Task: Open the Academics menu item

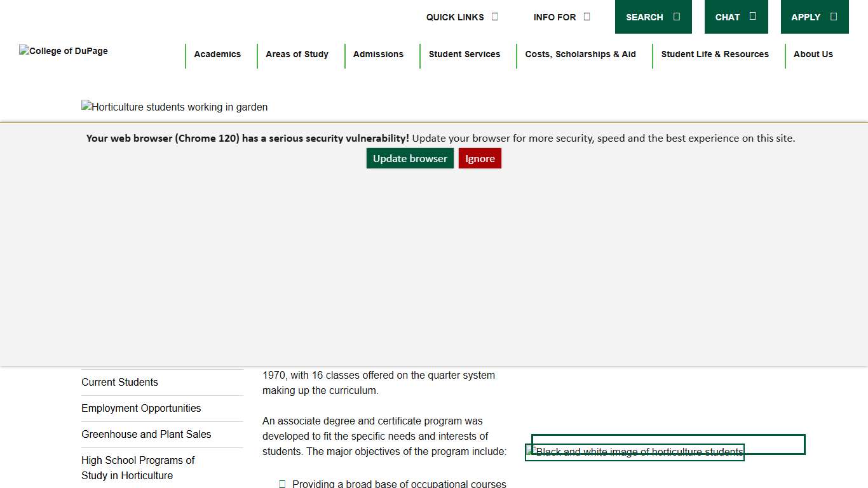Action: pyautogui.click(x=217, y=55)
